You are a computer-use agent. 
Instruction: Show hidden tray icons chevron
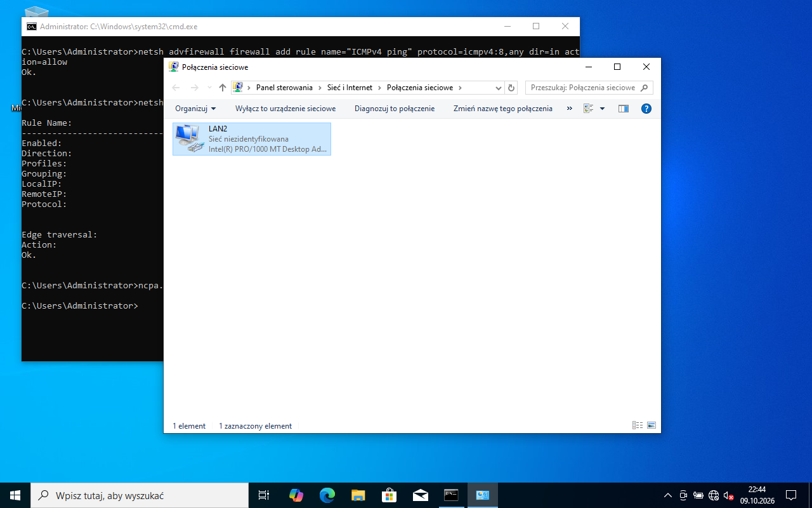pyautogui.click(x=667, y=495)
